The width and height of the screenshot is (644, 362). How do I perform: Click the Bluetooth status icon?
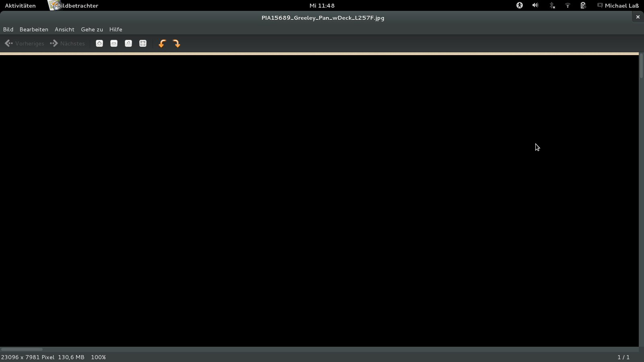pyautogui.click(x=552, y=5)
